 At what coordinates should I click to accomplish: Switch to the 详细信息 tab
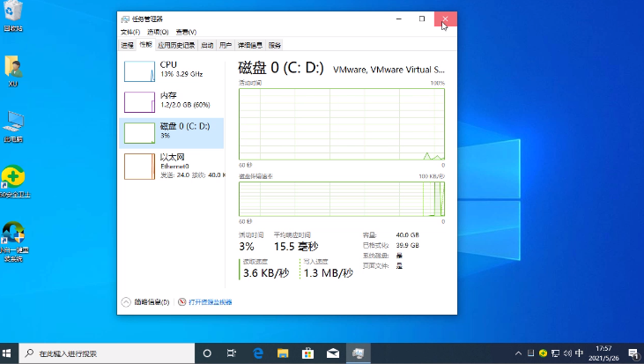coord(250,44)
